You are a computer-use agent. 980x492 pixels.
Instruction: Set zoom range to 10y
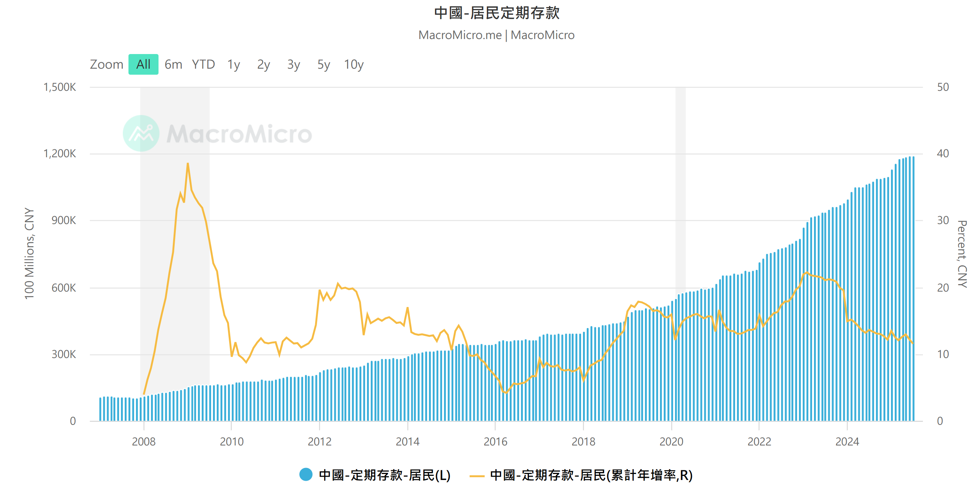tap(354, 64)
